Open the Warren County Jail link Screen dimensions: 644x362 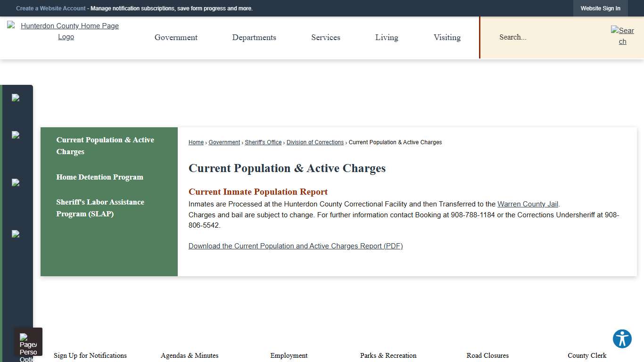click(x=528, y=204)
